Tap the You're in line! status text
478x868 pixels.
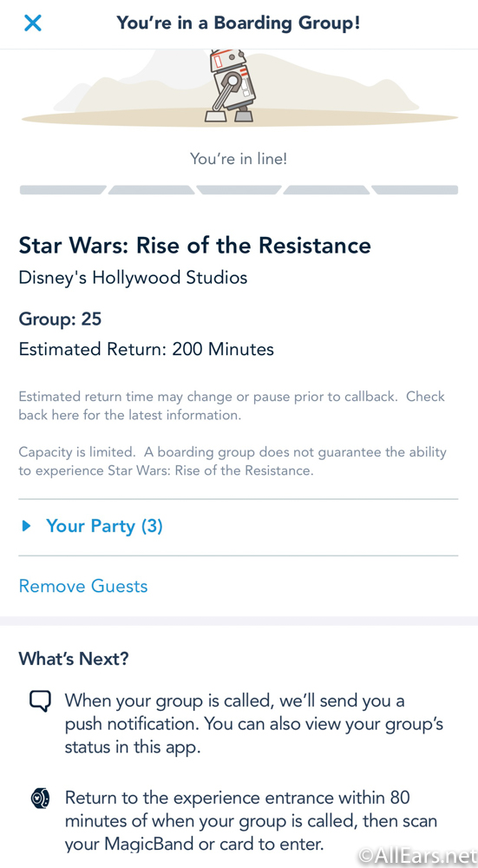click(x=239, y=159)
